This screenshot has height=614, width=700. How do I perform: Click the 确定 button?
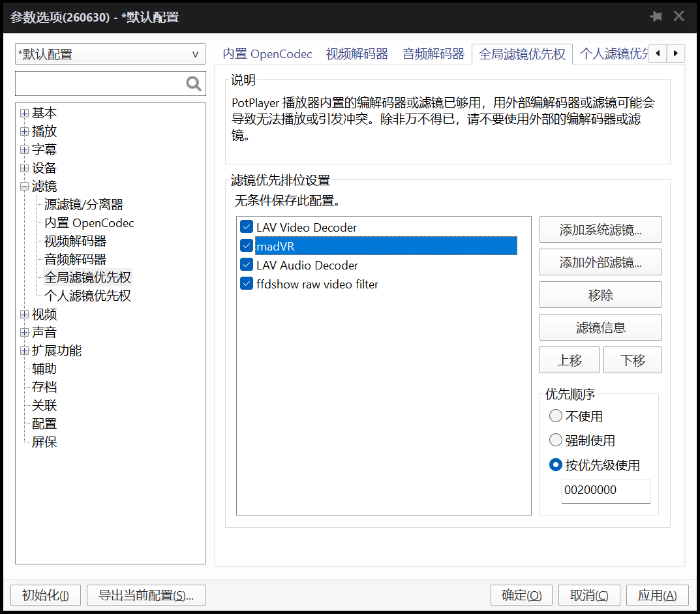(x=521, y=595)
